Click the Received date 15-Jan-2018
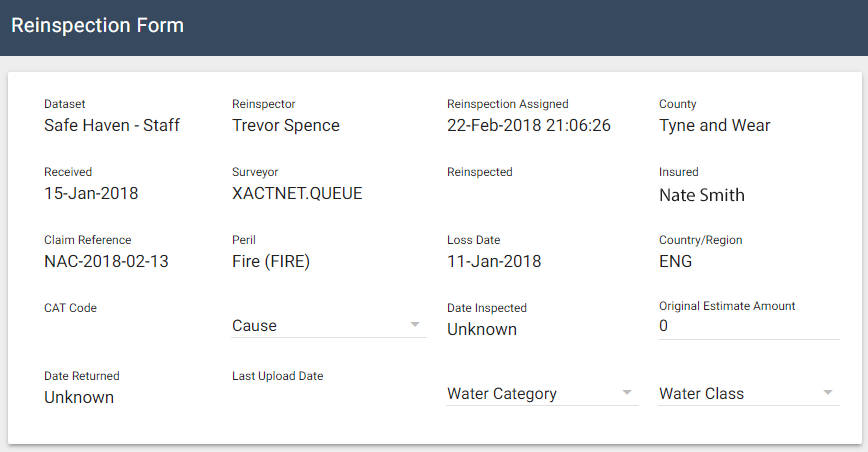Screen dimensions: 868x452 (x=91, y=194)
